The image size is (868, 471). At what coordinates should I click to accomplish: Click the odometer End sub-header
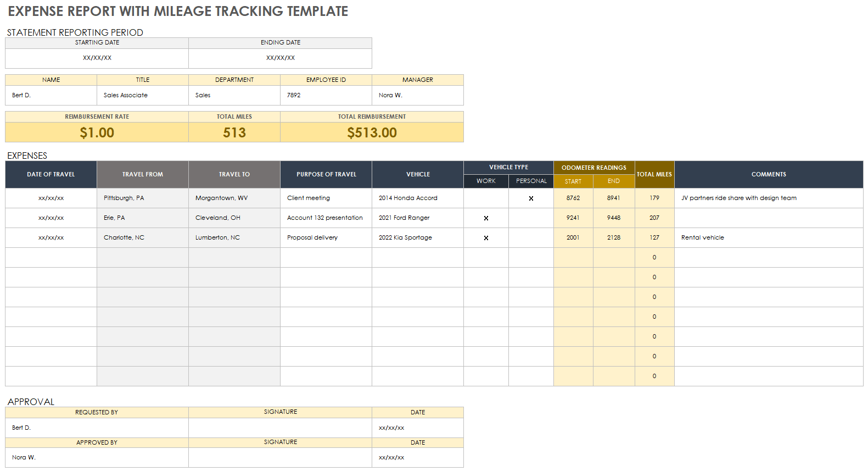(x=614, y=181)
